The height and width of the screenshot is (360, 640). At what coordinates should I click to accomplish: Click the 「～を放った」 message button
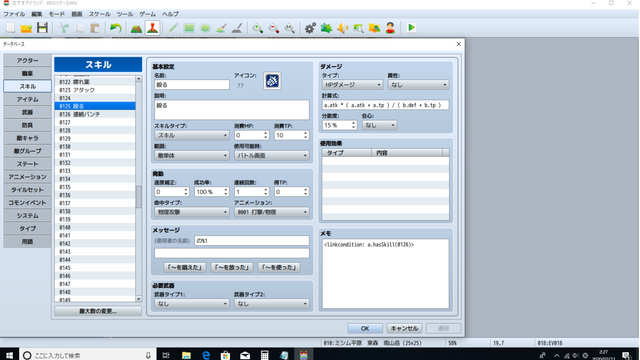(232, 267)
